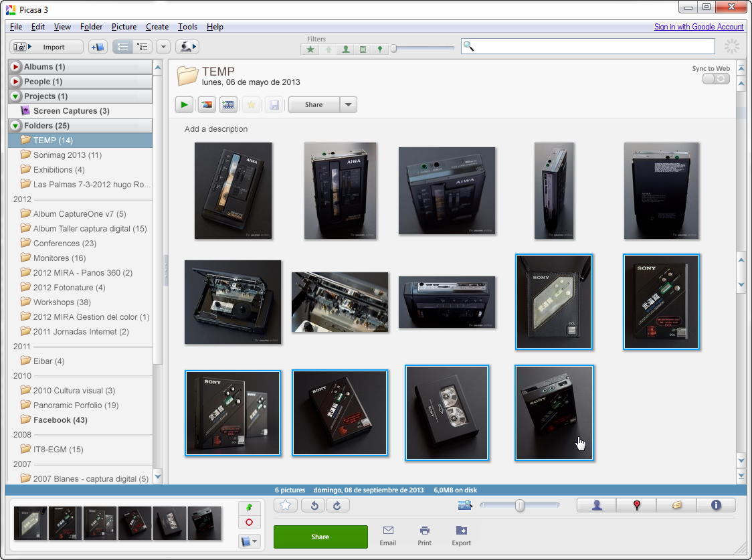Adjust the thumbnail size slider
752x560 pixels.
tap(519, 505)
